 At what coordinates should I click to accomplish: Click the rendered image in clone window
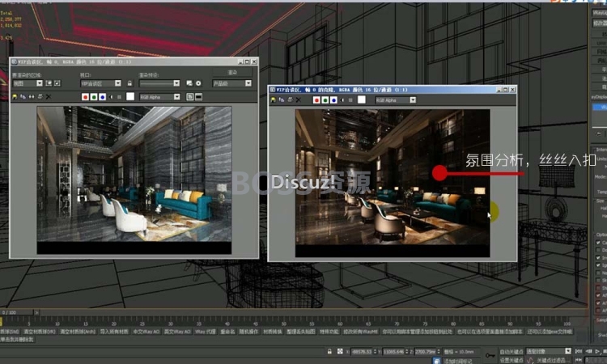coord(393,183)
